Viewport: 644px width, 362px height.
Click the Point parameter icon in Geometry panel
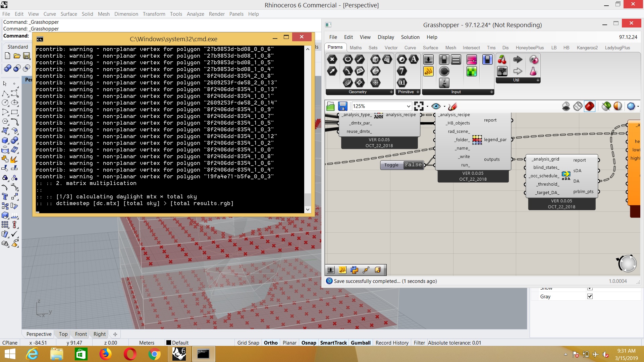click(x=332, y=60)
